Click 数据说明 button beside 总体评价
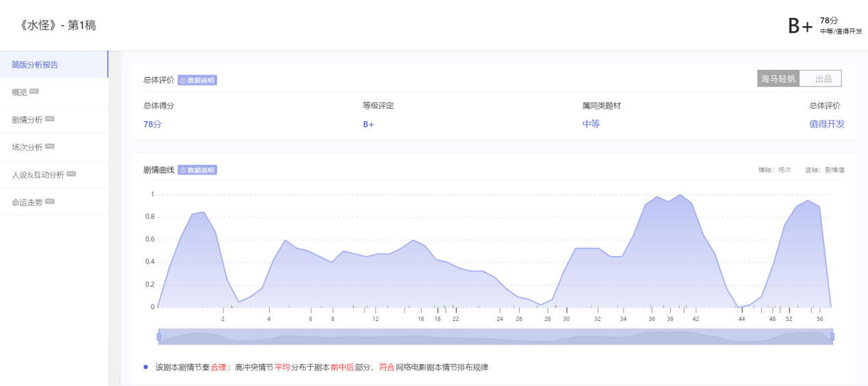The image size is (868, 386). point(197,80)
